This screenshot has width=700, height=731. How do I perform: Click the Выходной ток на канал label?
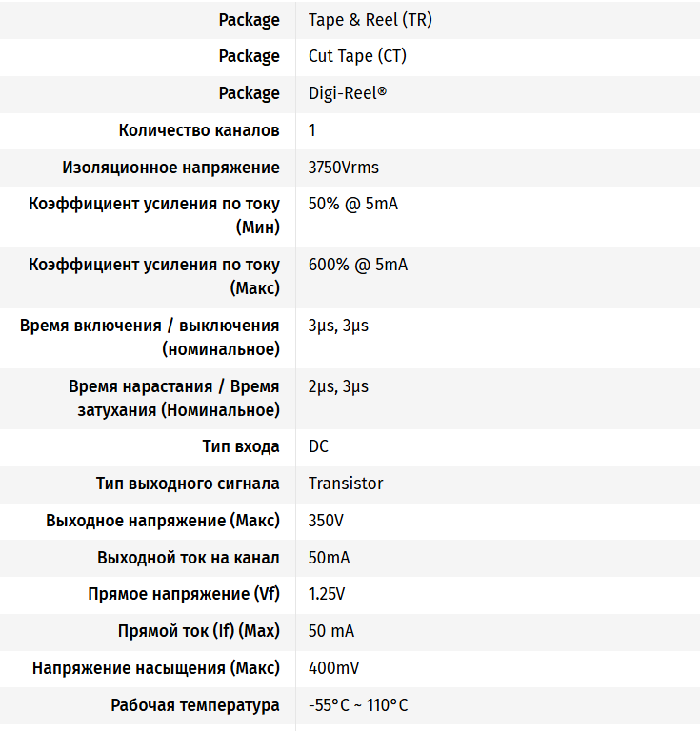[x=189, y=558]
